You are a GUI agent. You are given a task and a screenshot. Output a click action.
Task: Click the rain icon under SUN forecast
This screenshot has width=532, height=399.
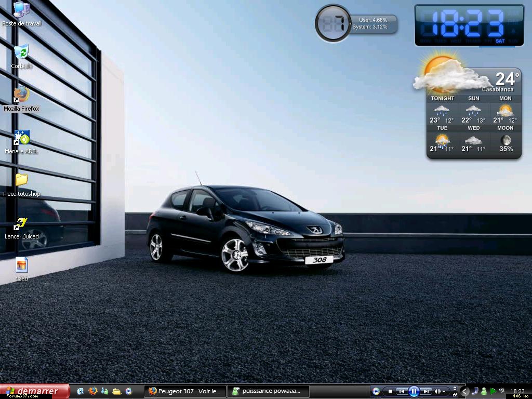(x=473, y=110)
